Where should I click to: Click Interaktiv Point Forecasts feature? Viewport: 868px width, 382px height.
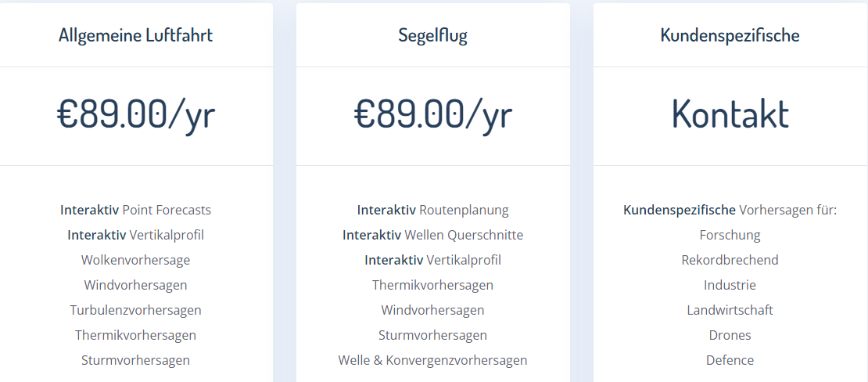point(135,210)
